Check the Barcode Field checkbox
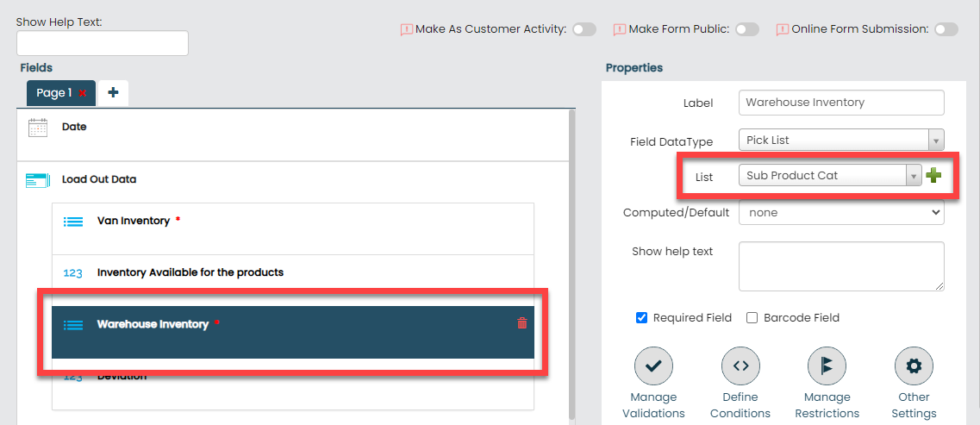The width and height of the screenshot is (980, 425). 752,318
